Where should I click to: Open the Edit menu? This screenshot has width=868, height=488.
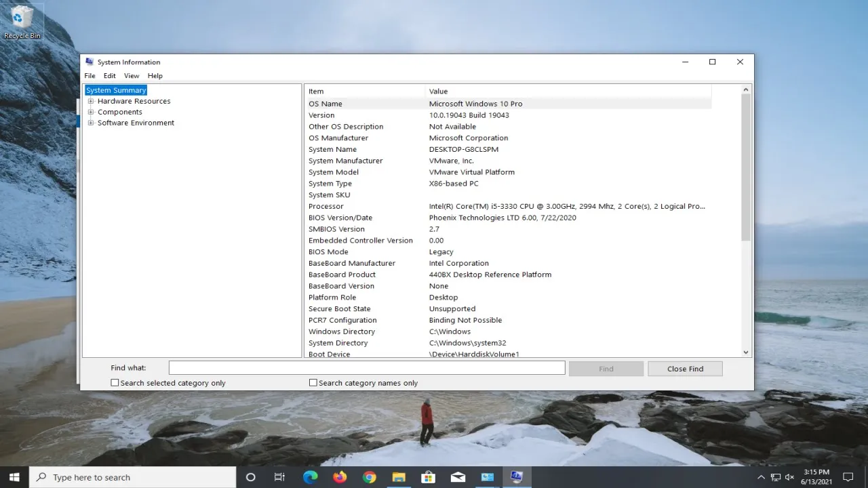pos(109,76)
